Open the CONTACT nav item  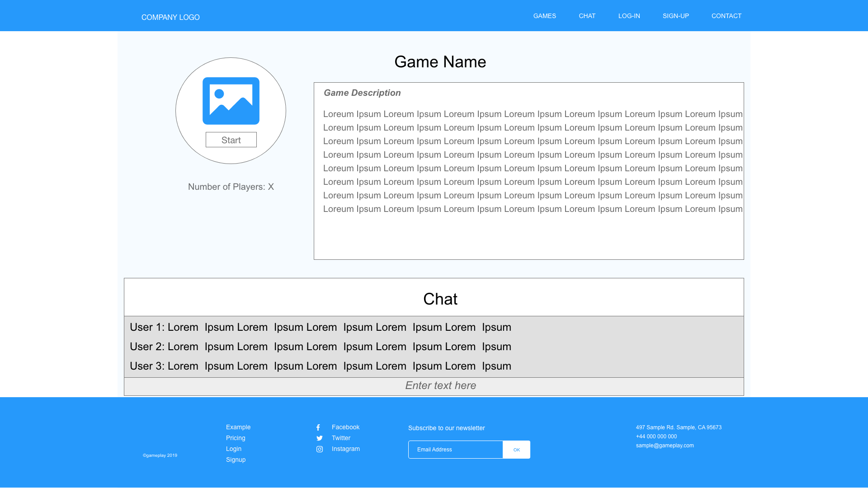tap(726, 16)
